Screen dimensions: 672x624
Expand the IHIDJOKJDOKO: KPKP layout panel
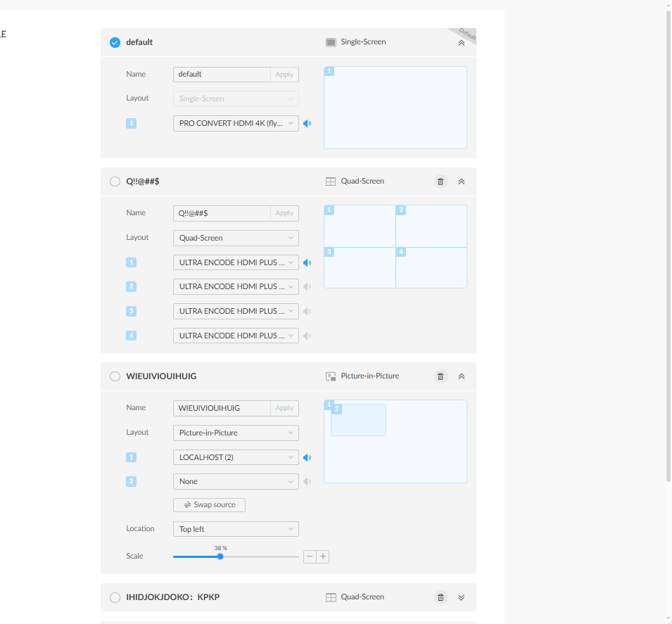[x=462, y=597]
